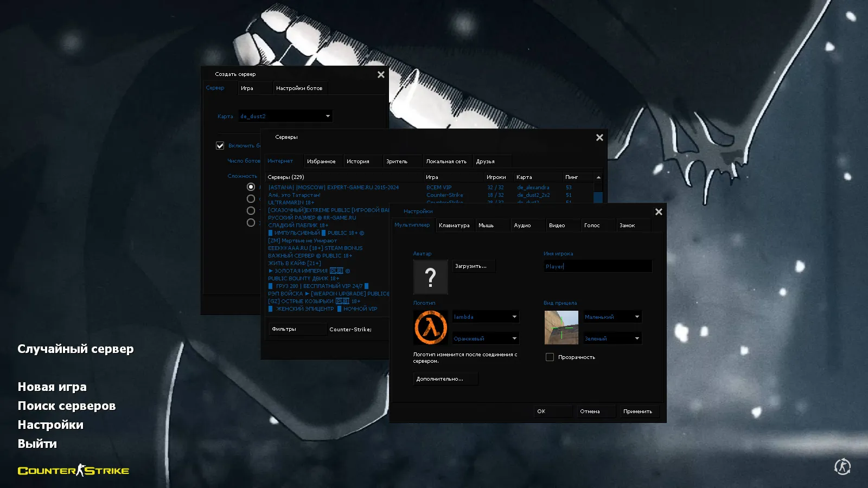
Task: Open the Настройки ботов tab
Action: pyautogui.click(x=300, y=88)
